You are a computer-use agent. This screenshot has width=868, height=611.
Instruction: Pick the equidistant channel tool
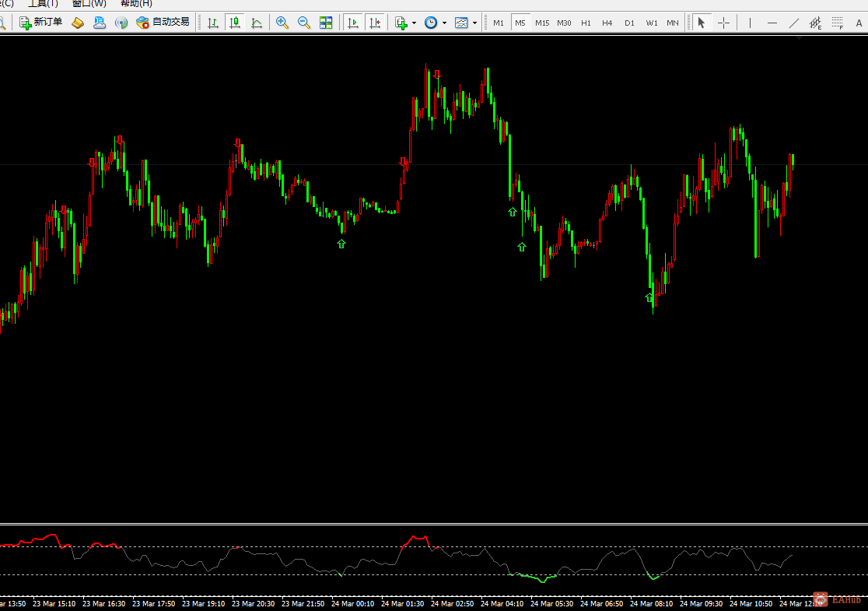[815, 23]
